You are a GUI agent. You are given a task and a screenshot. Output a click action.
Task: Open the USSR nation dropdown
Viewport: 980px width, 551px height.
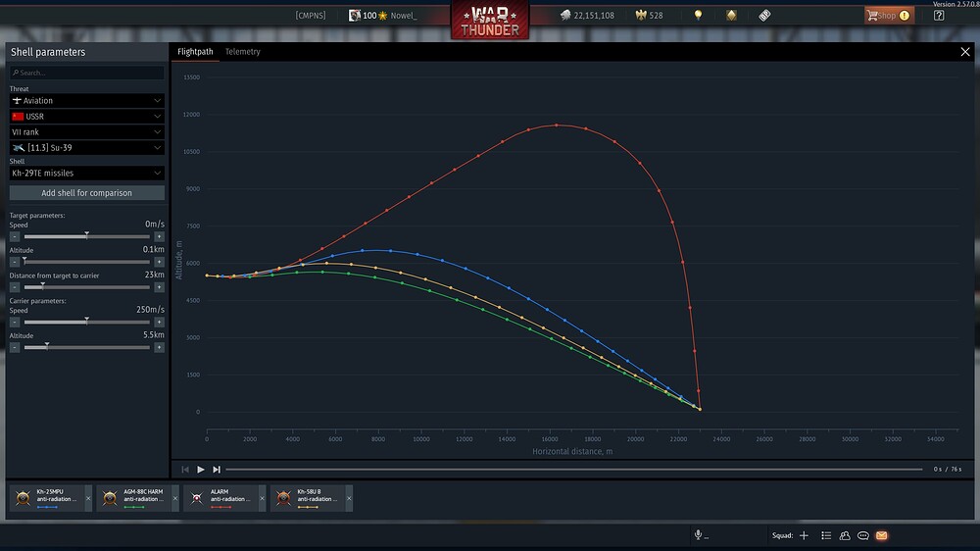(x=87, y=117)
